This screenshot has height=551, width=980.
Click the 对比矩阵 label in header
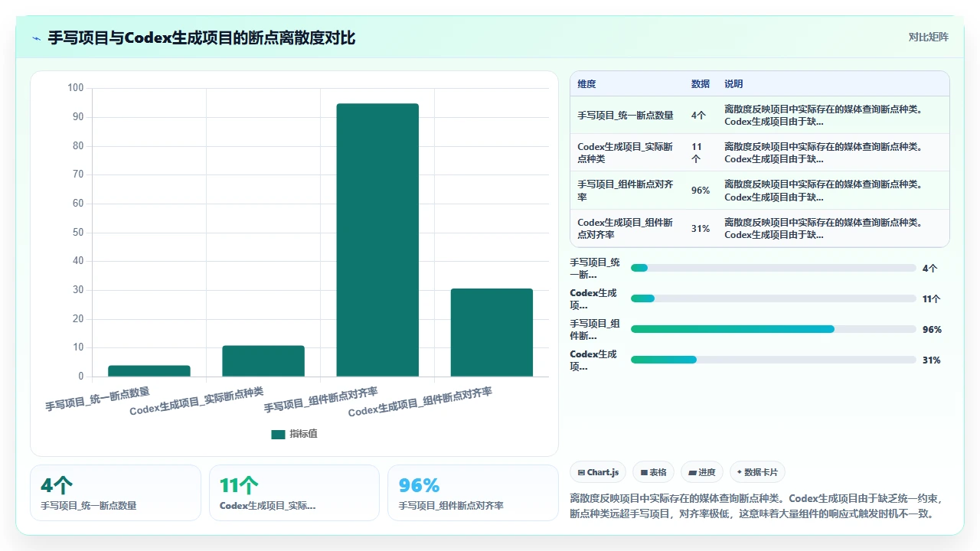928,37
